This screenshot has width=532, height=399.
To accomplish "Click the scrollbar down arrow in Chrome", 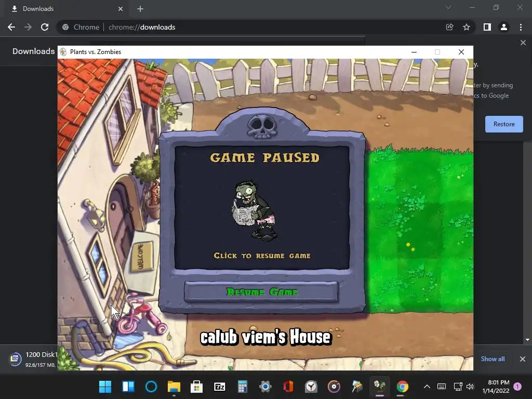I will coord(528,340).
